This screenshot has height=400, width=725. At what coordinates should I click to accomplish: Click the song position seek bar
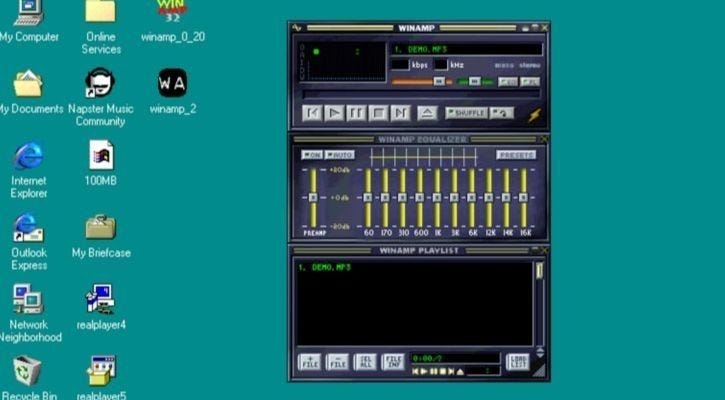pos(421,94)
